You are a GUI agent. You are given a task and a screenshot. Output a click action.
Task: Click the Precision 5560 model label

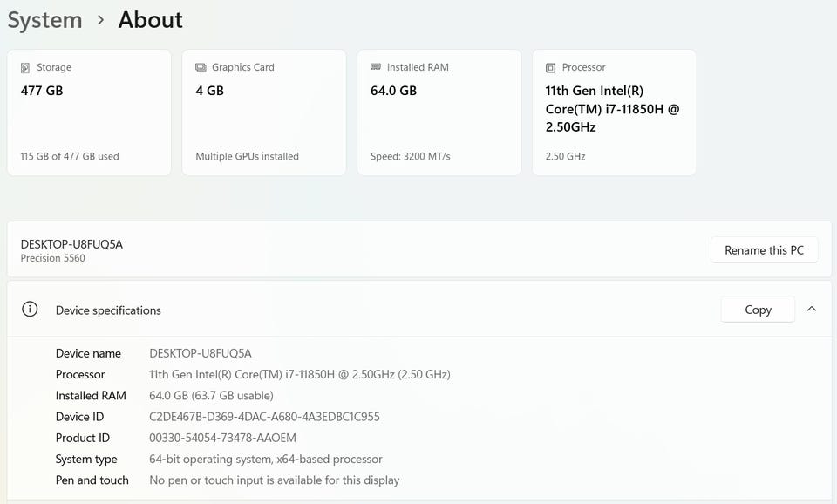pos(53,258)
